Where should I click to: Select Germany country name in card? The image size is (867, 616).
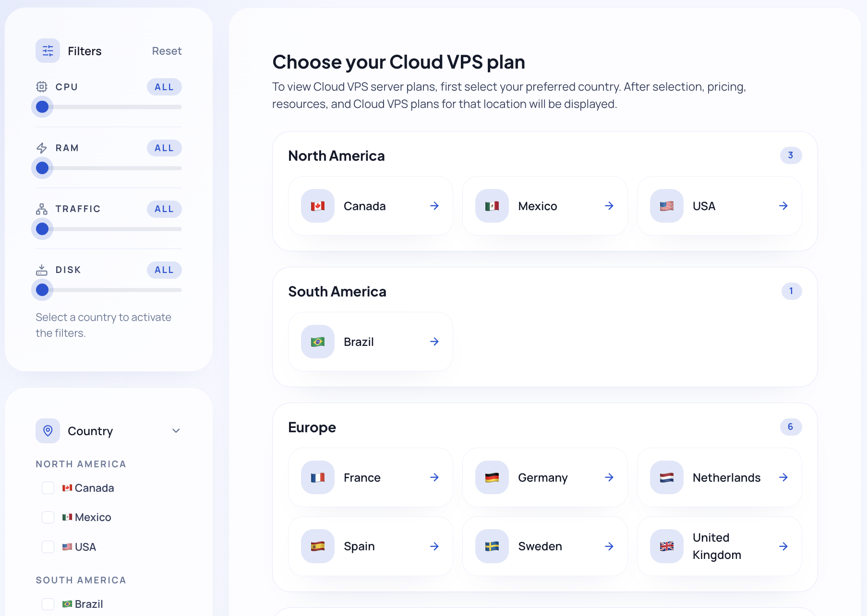coord(543,477)
